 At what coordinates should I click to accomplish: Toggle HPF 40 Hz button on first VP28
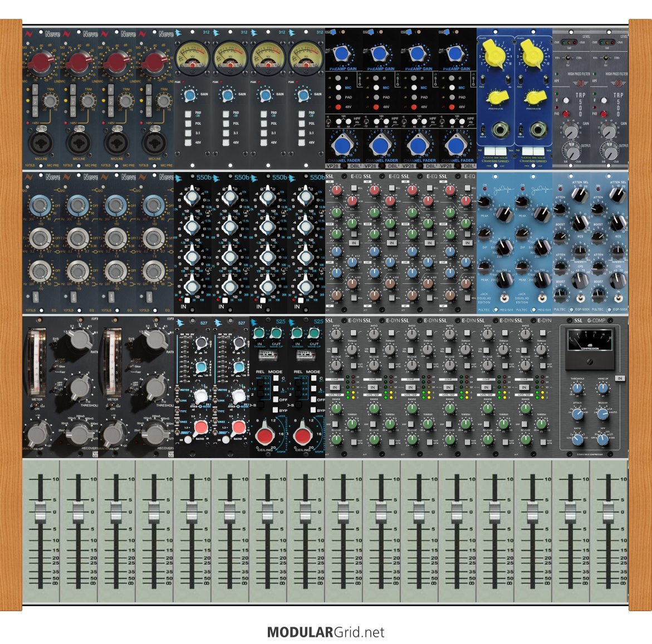(x=337, y=122)
